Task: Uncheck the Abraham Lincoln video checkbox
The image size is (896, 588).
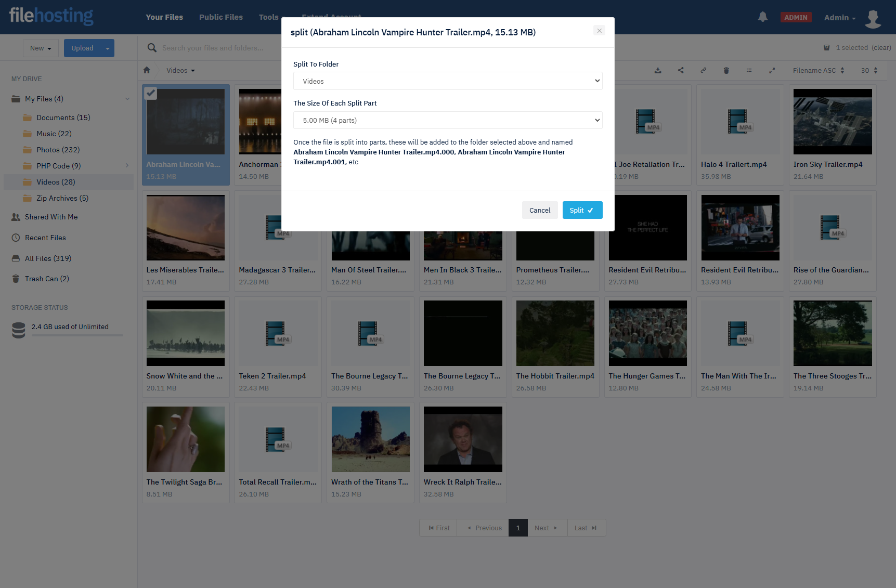Action: tap(151, 93)
